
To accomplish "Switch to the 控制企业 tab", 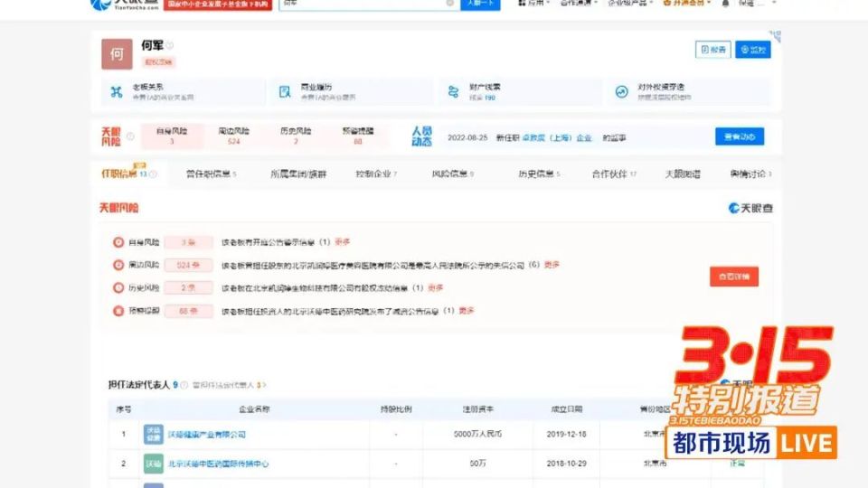I will [x=375, y=174].
